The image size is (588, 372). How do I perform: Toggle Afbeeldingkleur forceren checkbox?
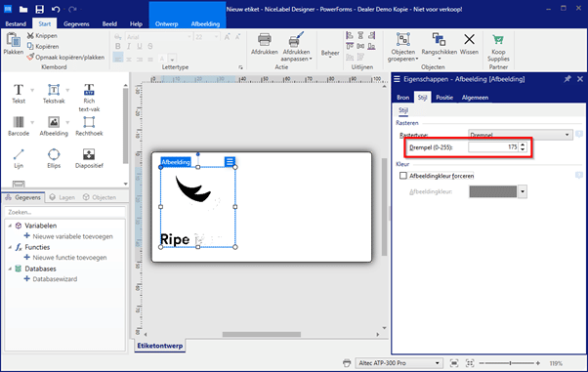(403, 176)
